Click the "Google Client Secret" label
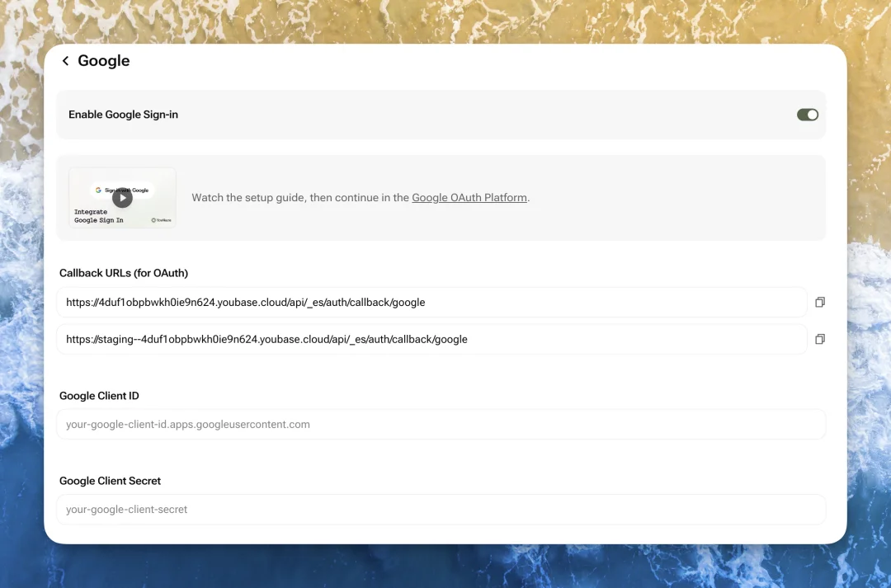Viewport: 891px width, 588px height. (x=110, y=481)
